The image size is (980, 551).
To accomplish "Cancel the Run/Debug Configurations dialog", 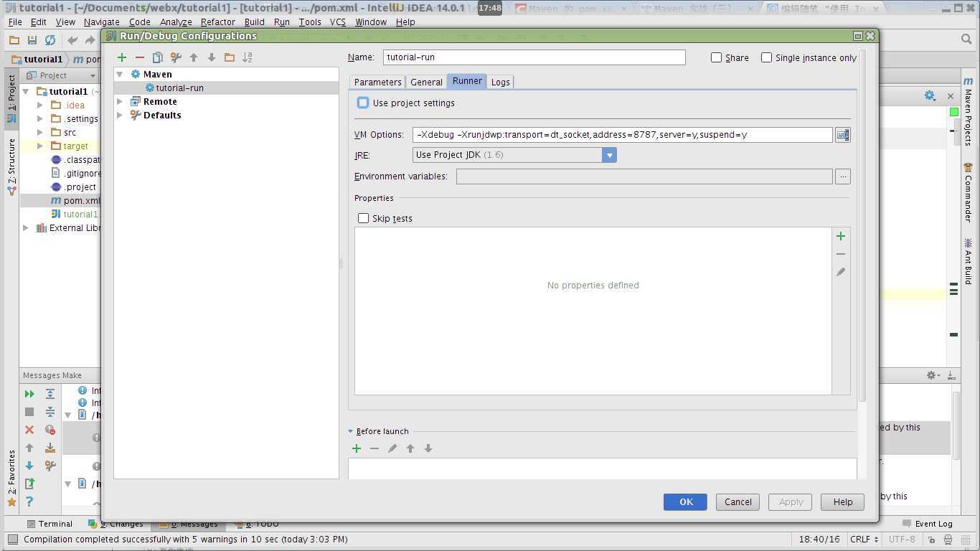I will click(x=738, y=502).
